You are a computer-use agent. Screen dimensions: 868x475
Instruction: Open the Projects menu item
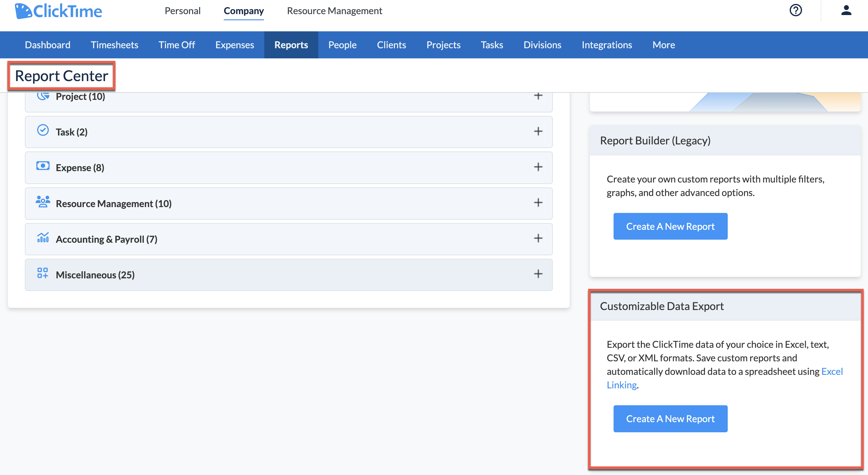[x=444, y=45]
